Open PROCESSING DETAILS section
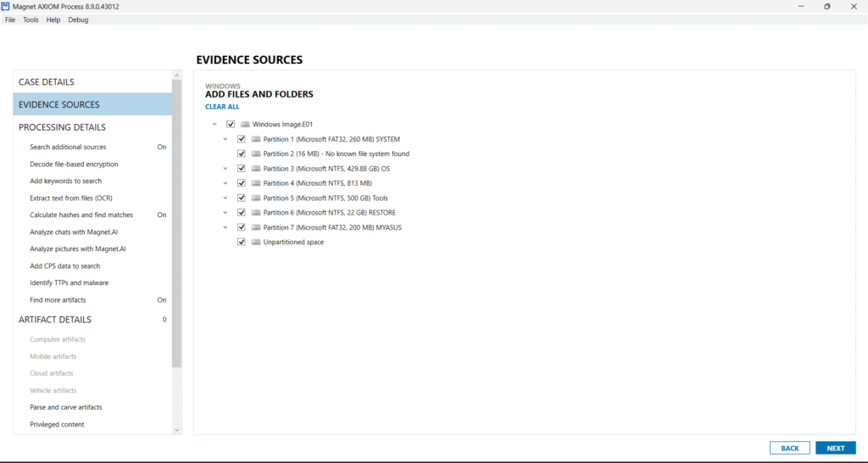 click(x=92, y=127)
